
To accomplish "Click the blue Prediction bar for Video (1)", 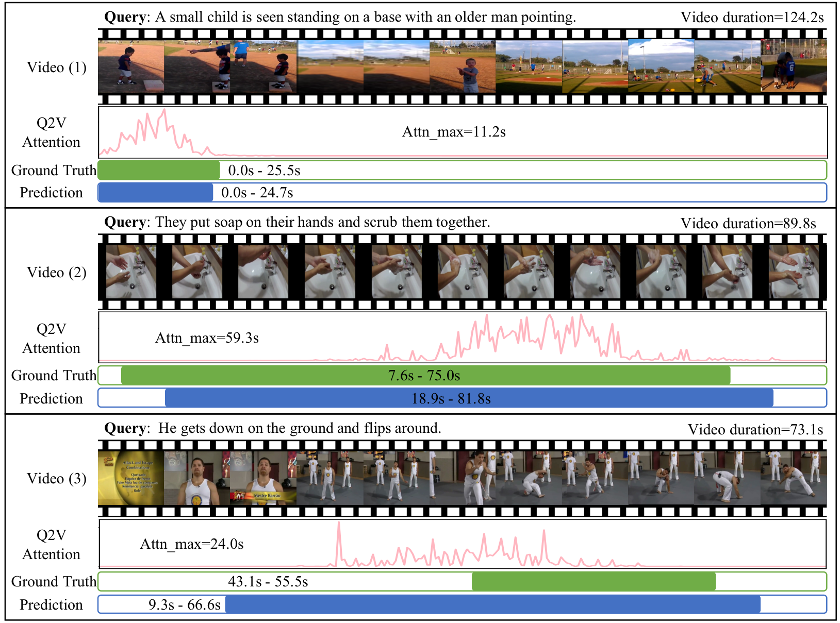I will [x=155, y=192].
